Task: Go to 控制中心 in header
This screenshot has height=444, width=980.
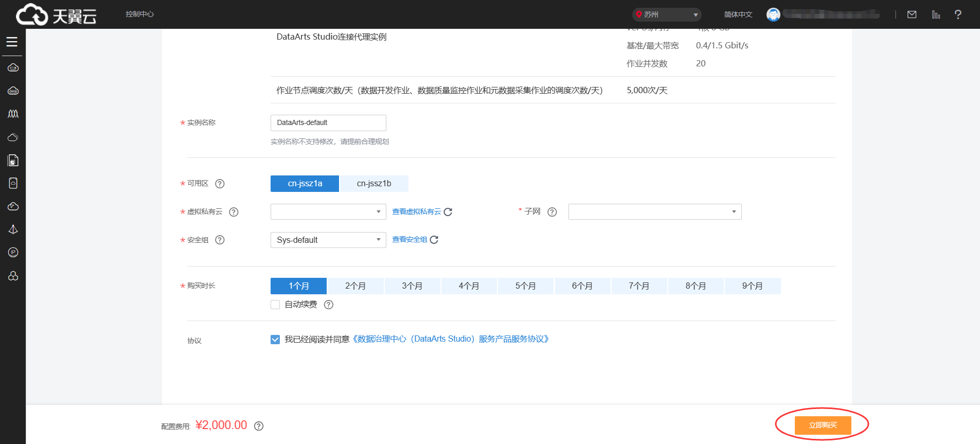Action: (139, 14)
